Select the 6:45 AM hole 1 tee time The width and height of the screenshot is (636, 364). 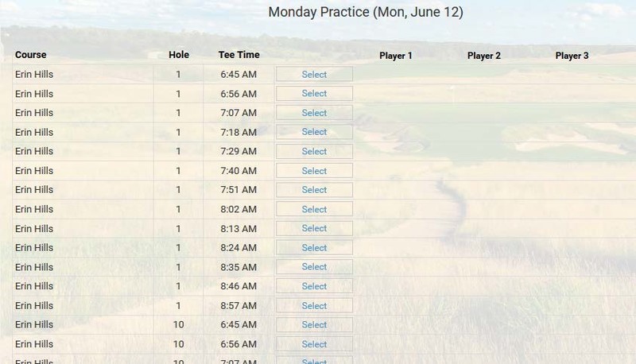(314, 75)
